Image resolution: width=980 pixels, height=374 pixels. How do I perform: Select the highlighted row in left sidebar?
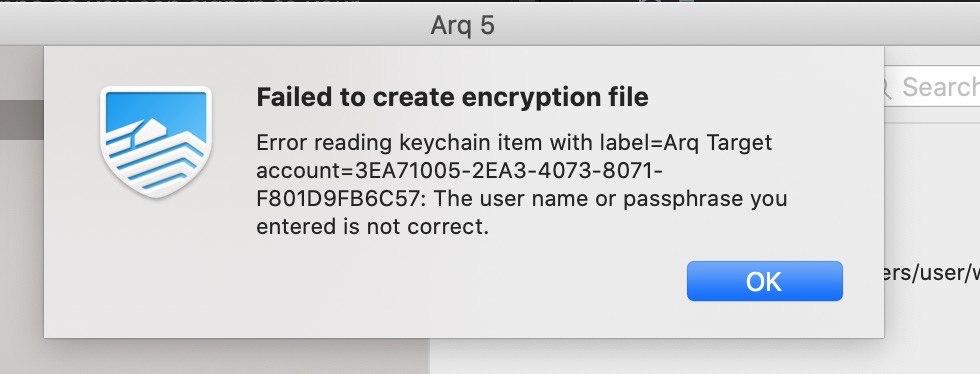pyautogui.click(x=22, y=121)
